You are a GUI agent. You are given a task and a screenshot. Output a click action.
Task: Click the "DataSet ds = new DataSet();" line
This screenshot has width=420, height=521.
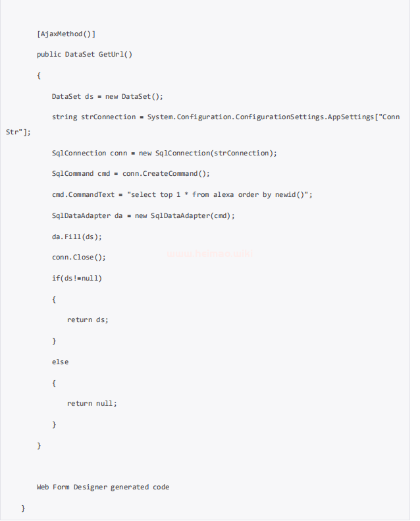click(107, 96)
